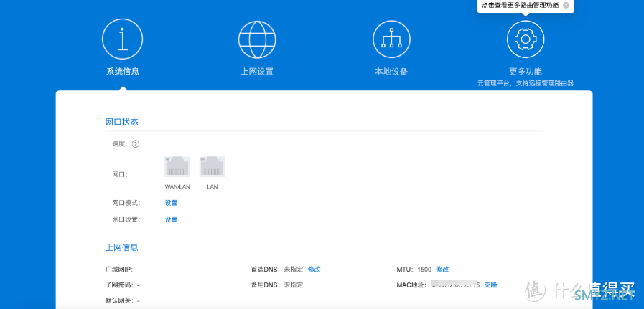The image size is (644, 309).
Task: Click the MTU value 1500
Action: click(x=424, y=269)
